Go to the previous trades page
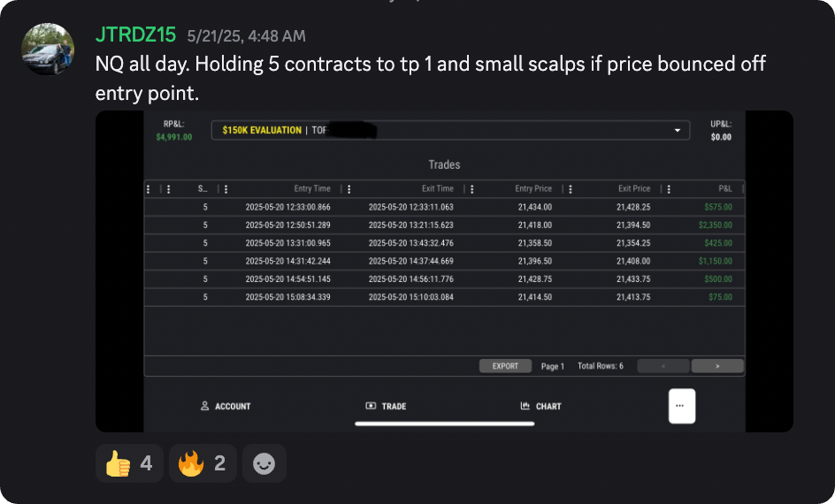 tap(663, 366)
